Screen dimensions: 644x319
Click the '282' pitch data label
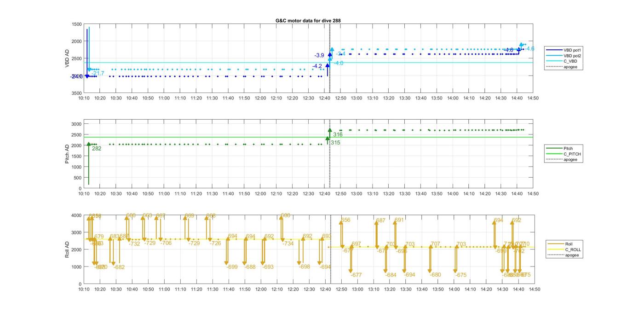pyautogui.click(x=97, y=149)
